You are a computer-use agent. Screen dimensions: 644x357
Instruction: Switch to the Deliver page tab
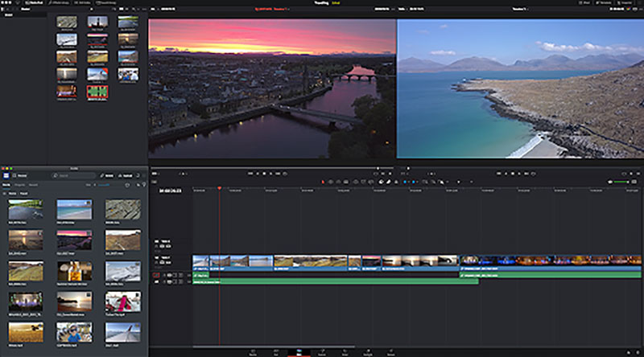392,352
